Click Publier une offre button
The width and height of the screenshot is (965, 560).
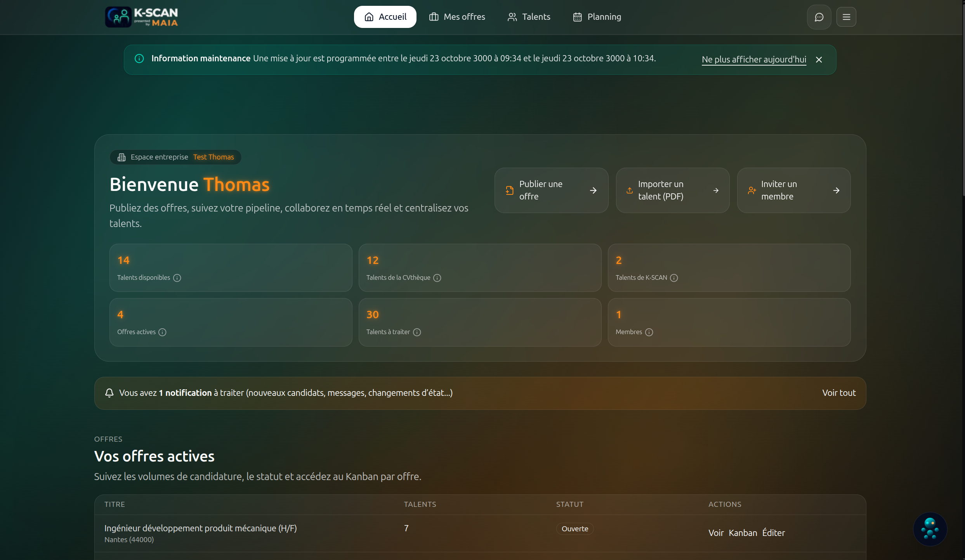[x=551, y=190]
